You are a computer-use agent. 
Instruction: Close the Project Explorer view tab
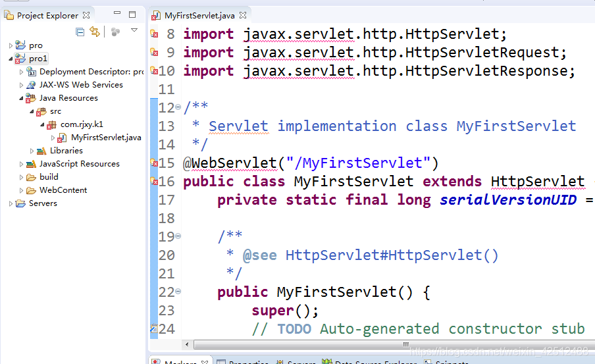coord(86,15)
